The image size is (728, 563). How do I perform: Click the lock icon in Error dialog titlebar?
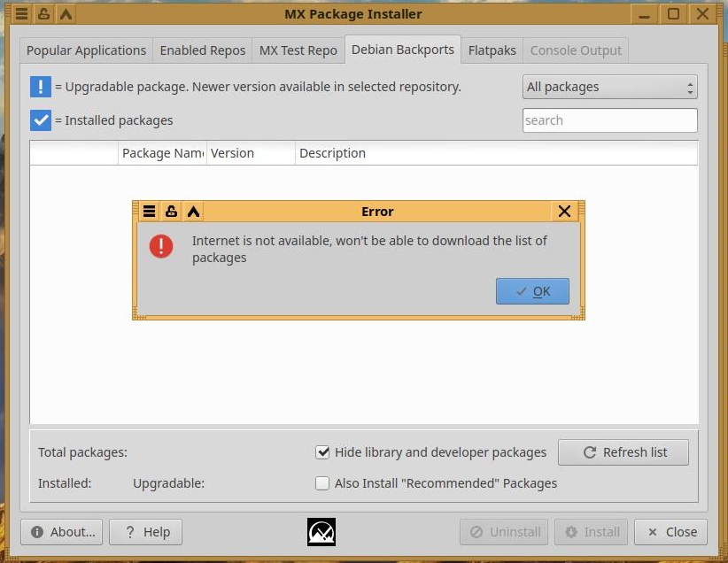171,212
